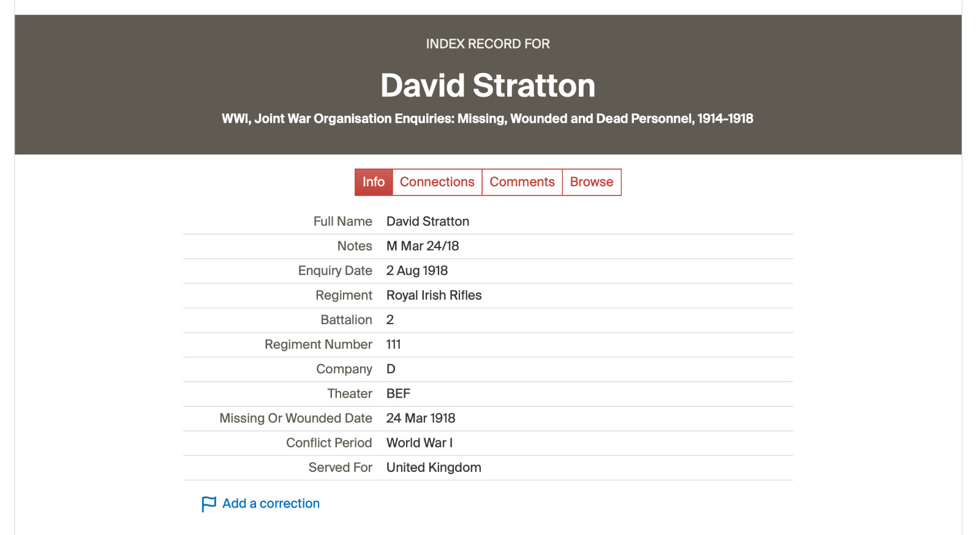Image resolution: width=980 pixels, height=535 pixels.
Task: Click the WWI Joint War Organisation Enquiries subtitle
Action: click(x=488, y=119)
